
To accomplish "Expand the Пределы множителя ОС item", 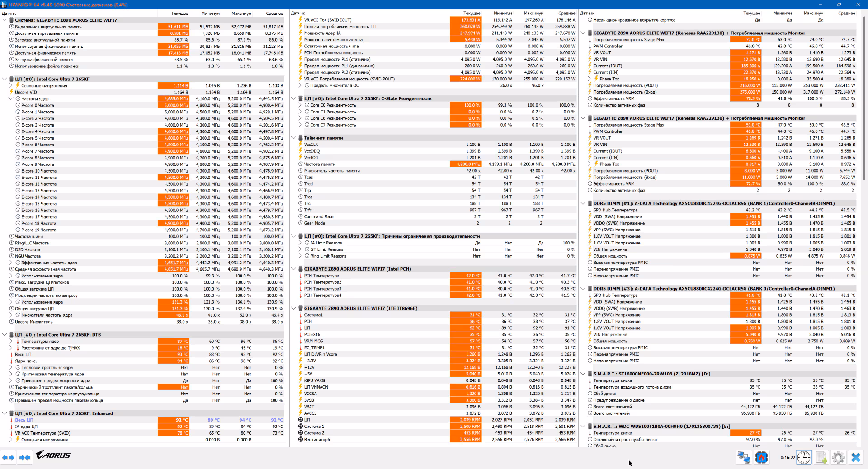I will tap(300, 85).
